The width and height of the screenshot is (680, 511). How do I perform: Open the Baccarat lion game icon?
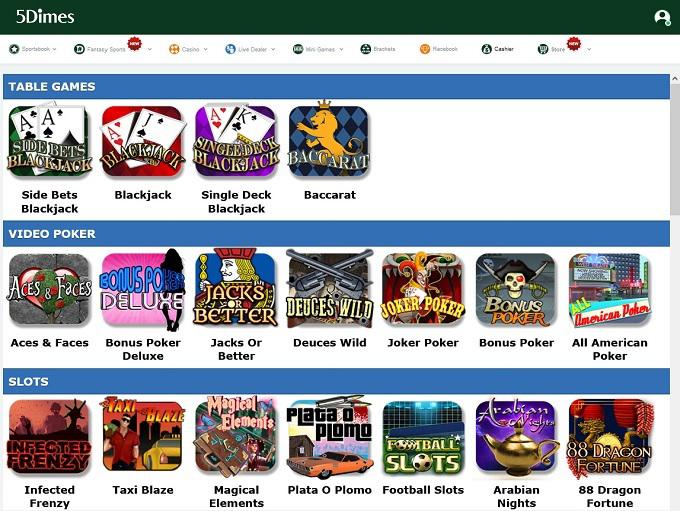tap(329, 141)
